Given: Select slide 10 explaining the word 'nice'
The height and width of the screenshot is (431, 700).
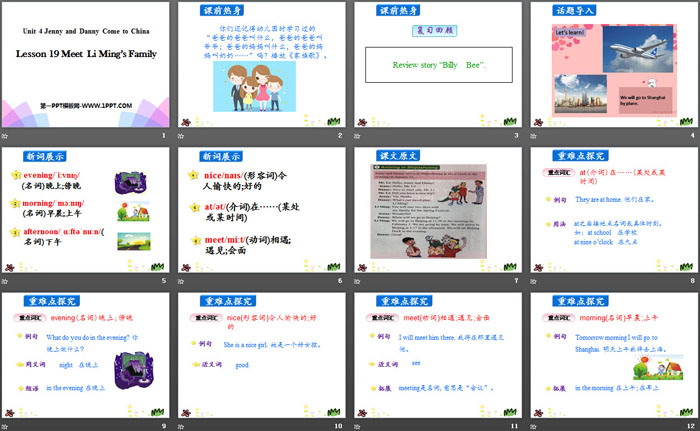Looking at the screenshot, I should [x=262, y=355].
